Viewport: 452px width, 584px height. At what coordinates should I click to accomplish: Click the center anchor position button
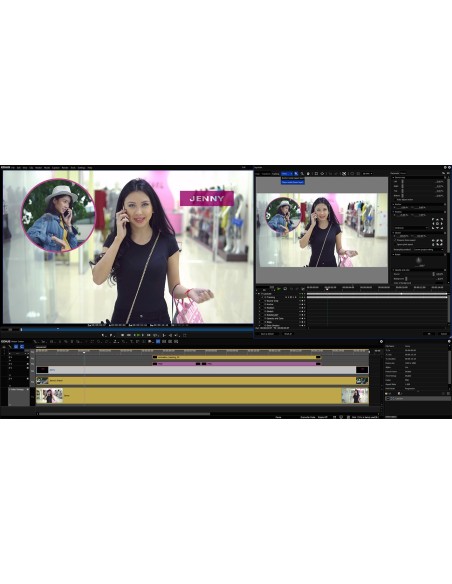pos(437,223)
